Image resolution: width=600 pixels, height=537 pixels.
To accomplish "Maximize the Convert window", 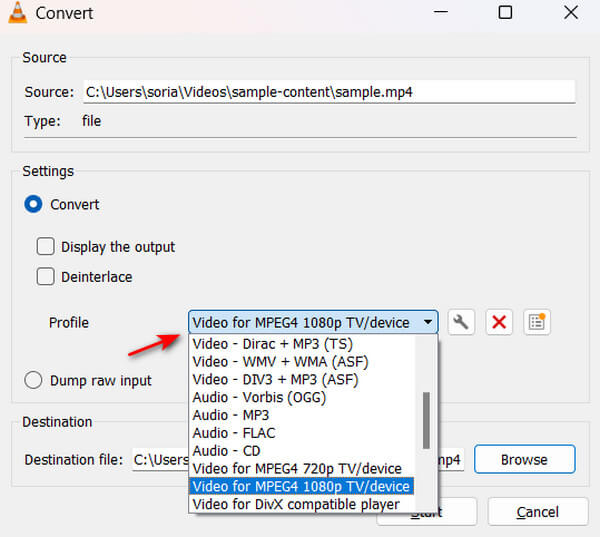I will click(x=505, y=12).
